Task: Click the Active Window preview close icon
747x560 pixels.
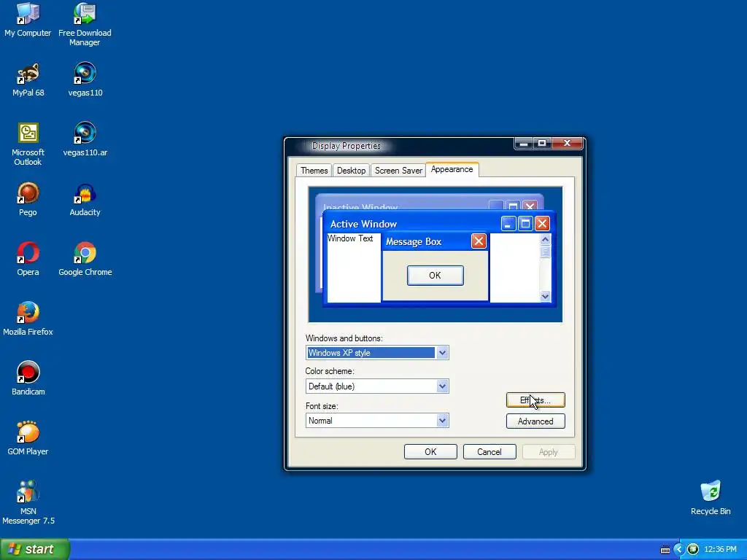Action: (542, 224)
